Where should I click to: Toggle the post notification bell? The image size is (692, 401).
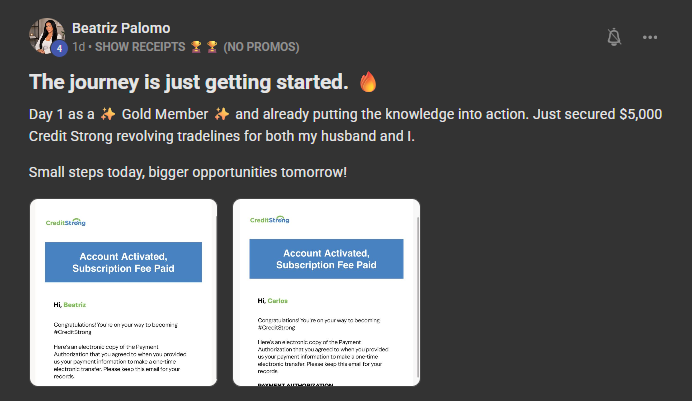pos(614,37)
